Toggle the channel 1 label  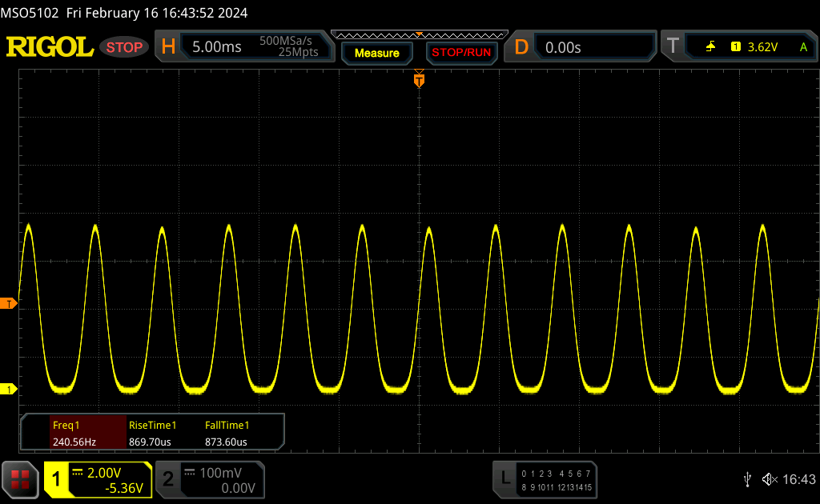click(56, 479)
